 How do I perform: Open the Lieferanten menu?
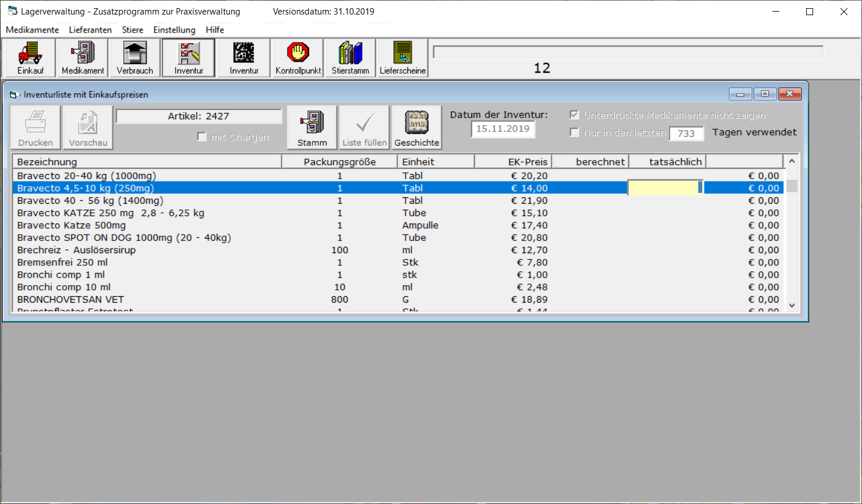90,30
